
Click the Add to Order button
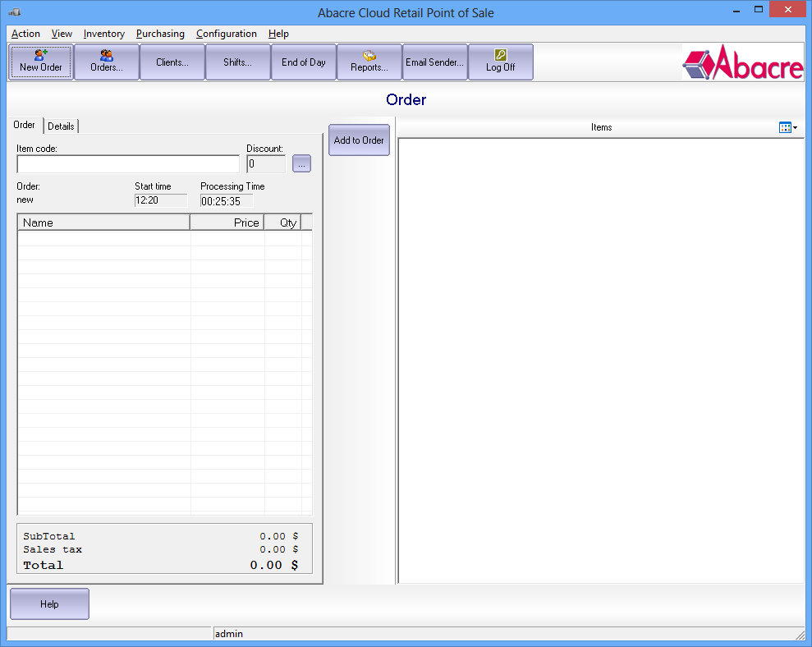pyautogui.click(x=359, y=140)
